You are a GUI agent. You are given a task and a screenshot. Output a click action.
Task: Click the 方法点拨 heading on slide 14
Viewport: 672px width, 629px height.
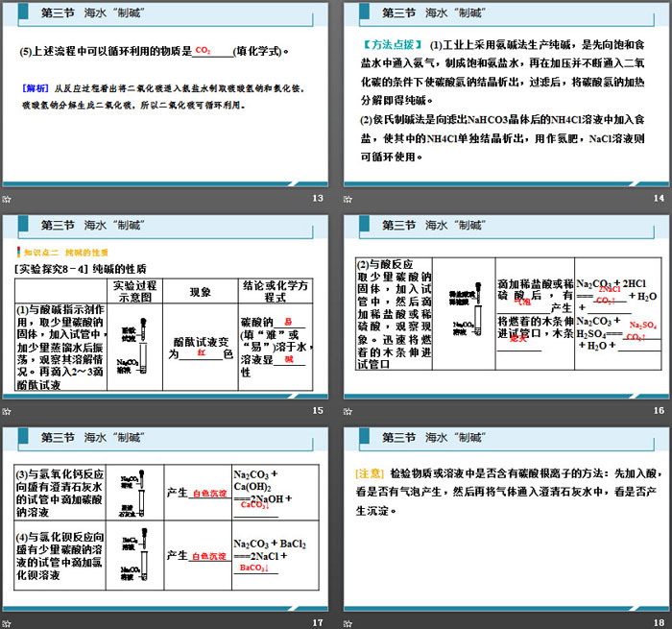tap(391, 46)
